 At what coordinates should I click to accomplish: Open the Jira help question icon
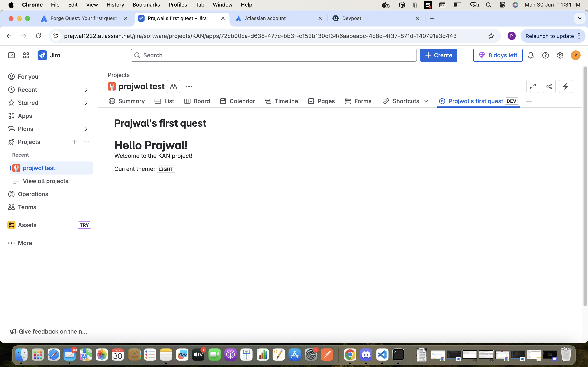(x=546, y=55)
